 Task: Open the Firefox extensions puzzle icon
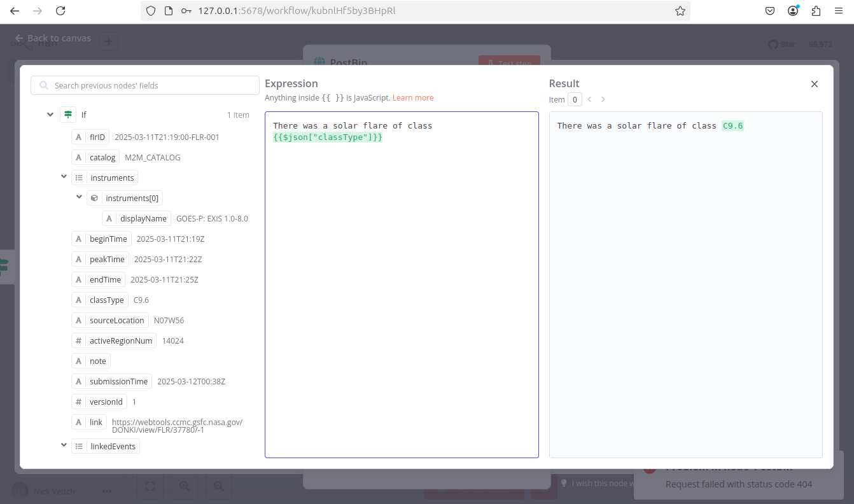816,11
